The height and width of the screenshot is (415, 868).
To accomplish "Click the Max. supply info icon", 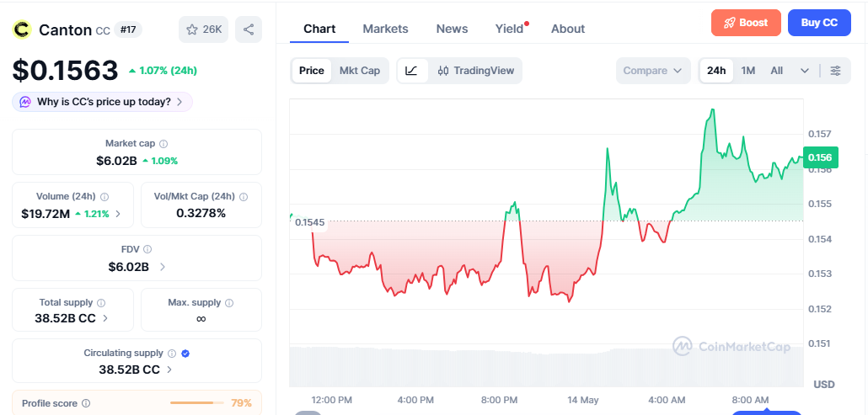I will click(229, 303).
